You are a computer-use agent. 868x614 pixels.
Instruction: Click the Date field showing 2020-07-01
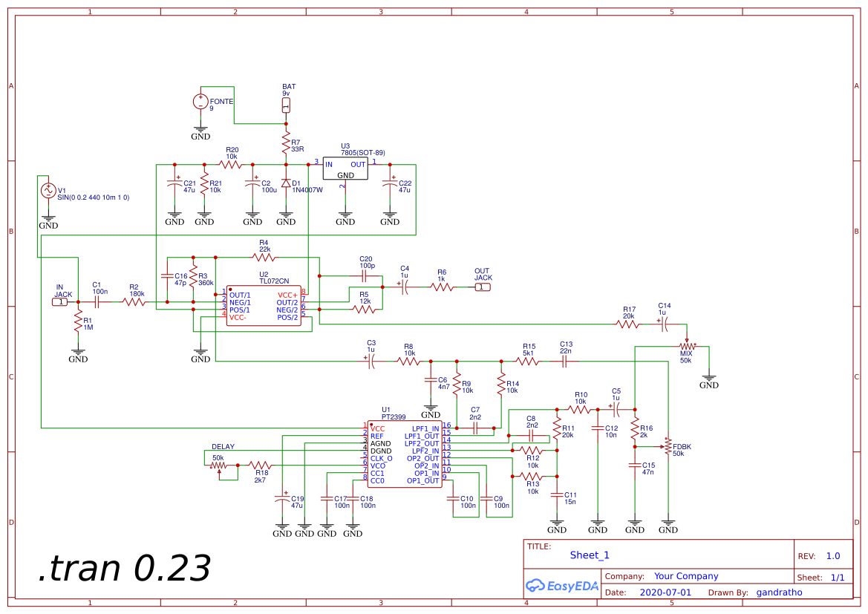[x=667, y=592]
